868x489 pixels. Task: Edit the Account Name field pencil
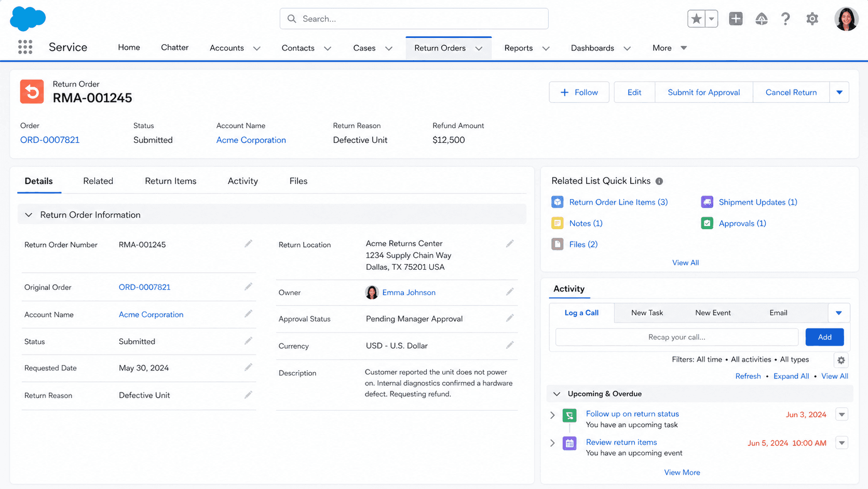pyautogui.click(x=249, y=314)
